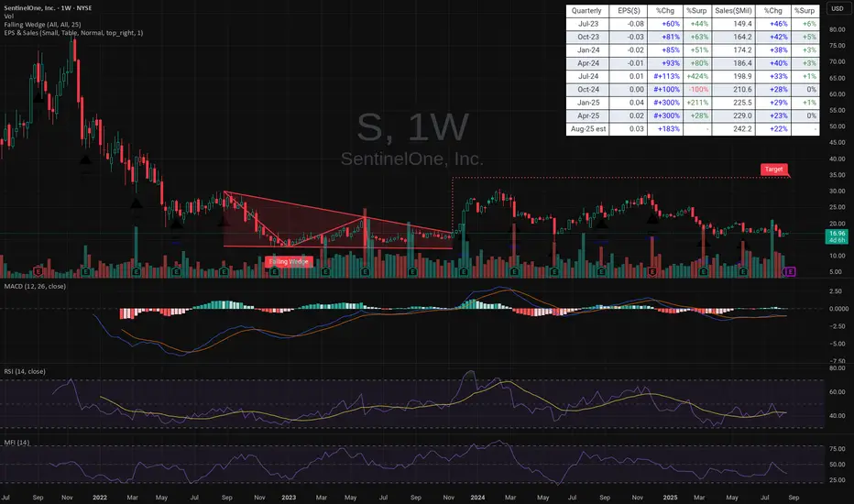Click the red December 2024 earnings marker
Viewport: 854px width, 504px height.
pos(651,271)
